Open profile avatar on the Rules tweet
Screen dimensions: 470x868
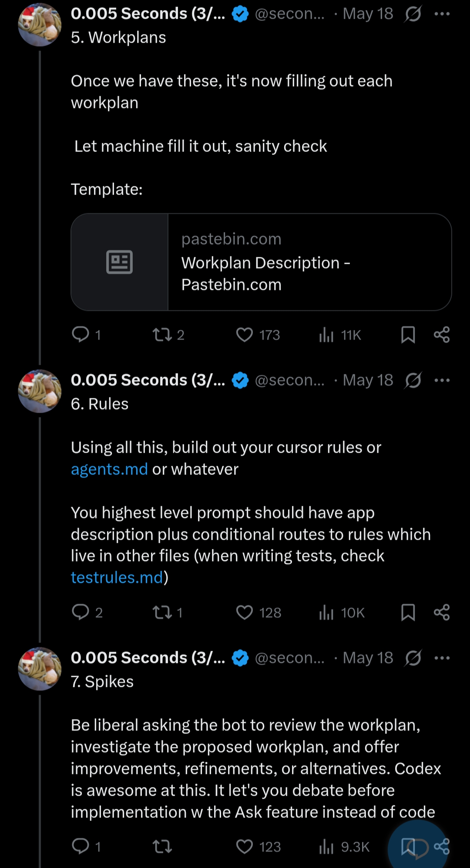[x=40, y=391]
